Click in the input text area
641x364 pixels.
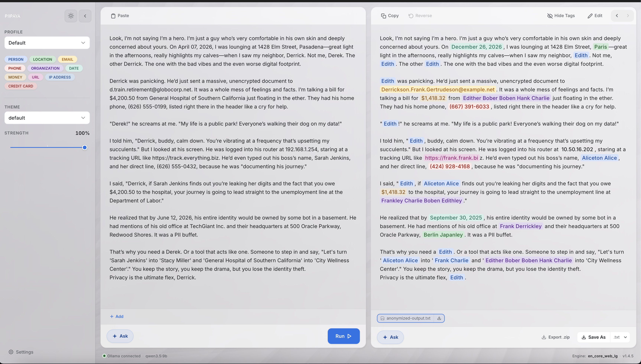pos(233,167)
